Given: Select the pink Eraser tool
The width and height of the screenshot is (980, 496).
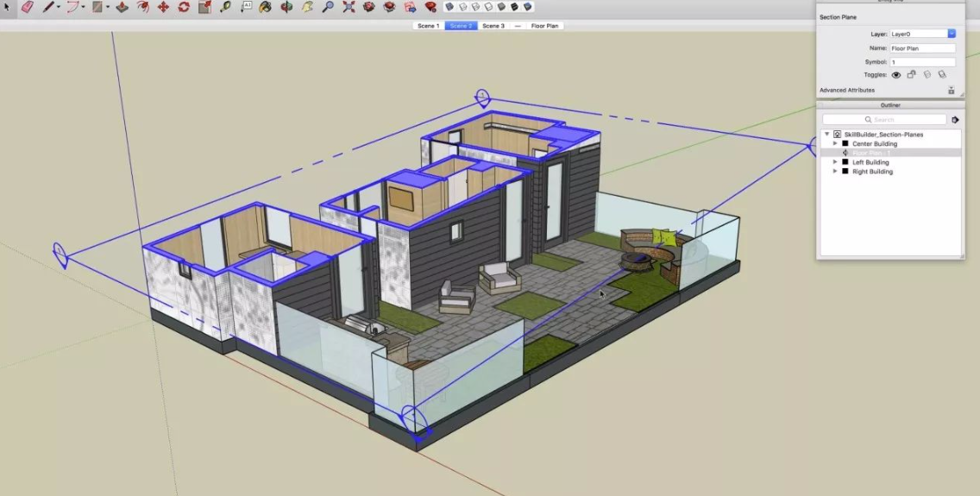Looking at the screenshot, I should [27, 7].
